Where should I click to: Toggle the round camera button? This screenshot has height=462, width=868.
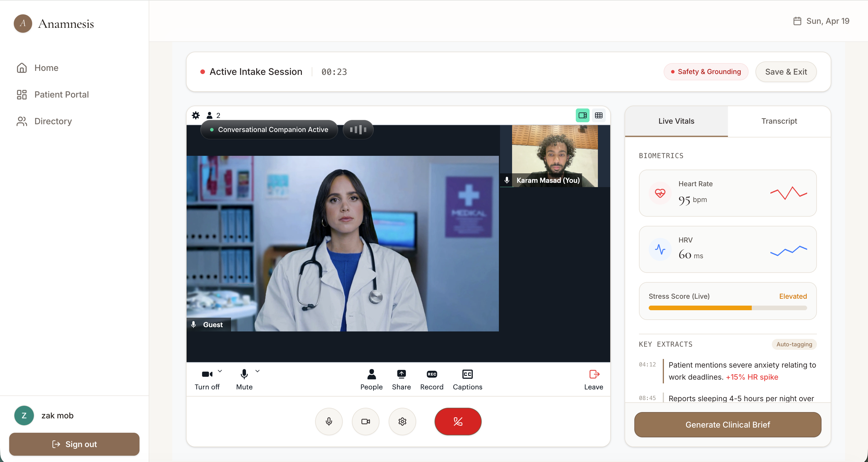(x=365, y=421)
